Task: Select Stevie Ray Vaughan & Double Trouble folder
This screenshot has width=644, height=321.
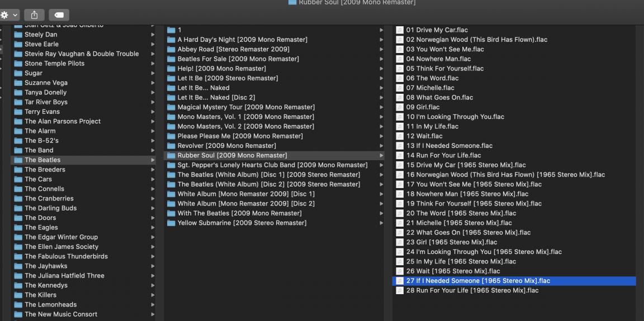Action: point(81,54)
